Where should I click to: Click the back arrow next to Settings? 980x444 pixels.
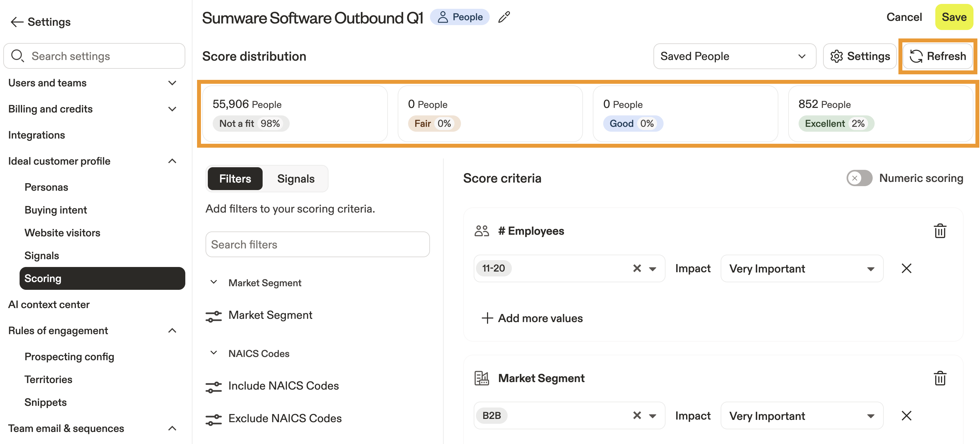coord(17,22)
